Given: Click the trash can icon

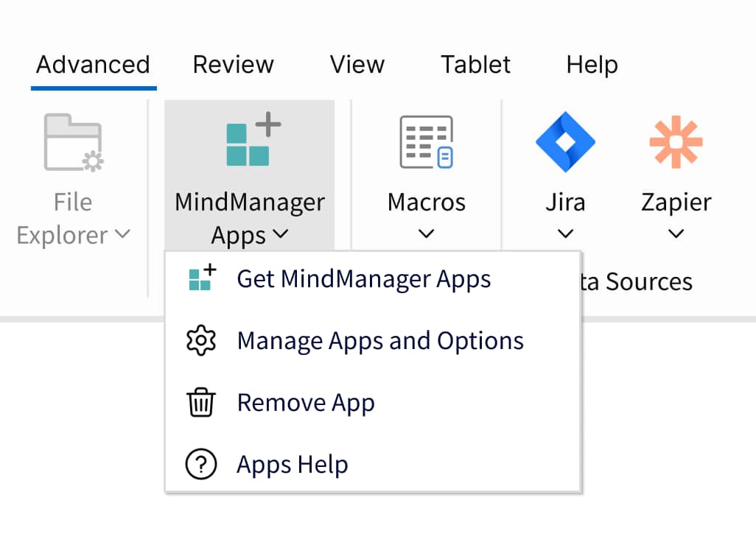Looking at the screenshot, I should [x=200, y=403].
